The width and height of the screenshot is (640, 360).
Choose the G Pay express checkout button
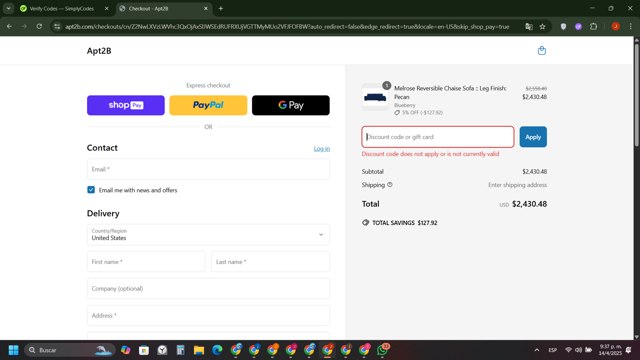click(291, 105)
